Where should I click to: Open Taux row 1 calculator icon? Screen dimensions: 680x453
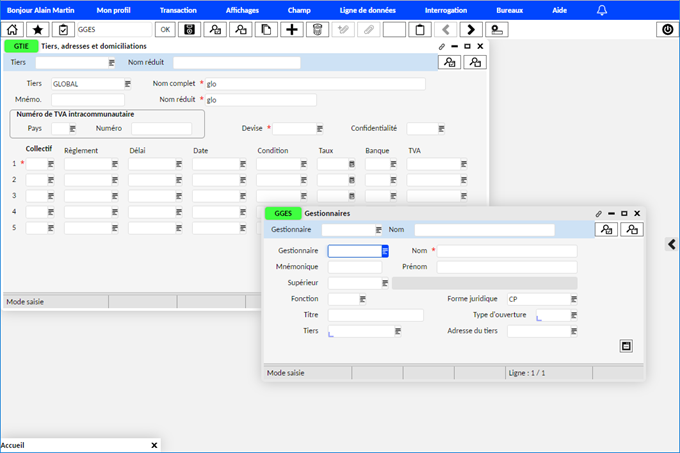[x=352, y=164]
